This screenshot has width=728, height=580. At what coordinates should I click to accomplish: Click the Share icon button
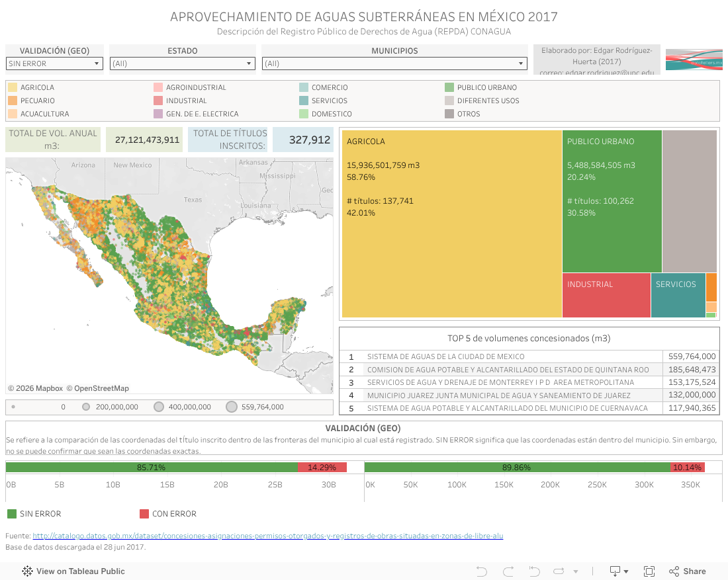point(687,571)
